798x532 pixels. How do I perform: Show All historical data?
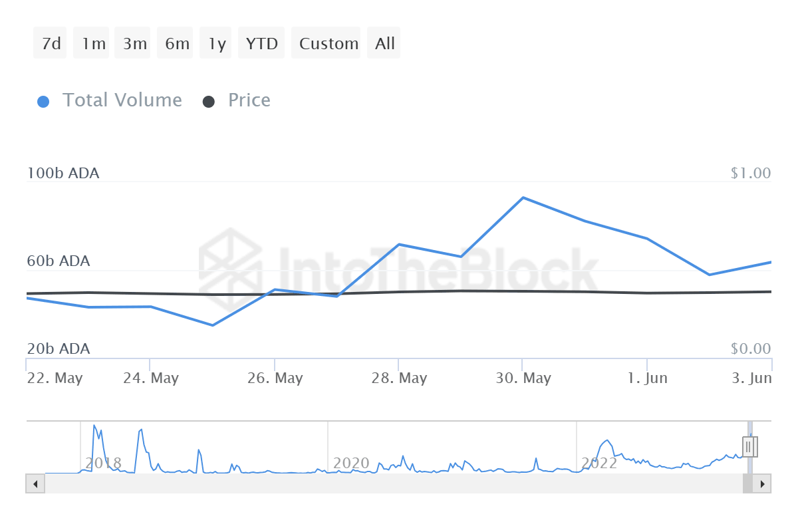click(x=385, y=43)
